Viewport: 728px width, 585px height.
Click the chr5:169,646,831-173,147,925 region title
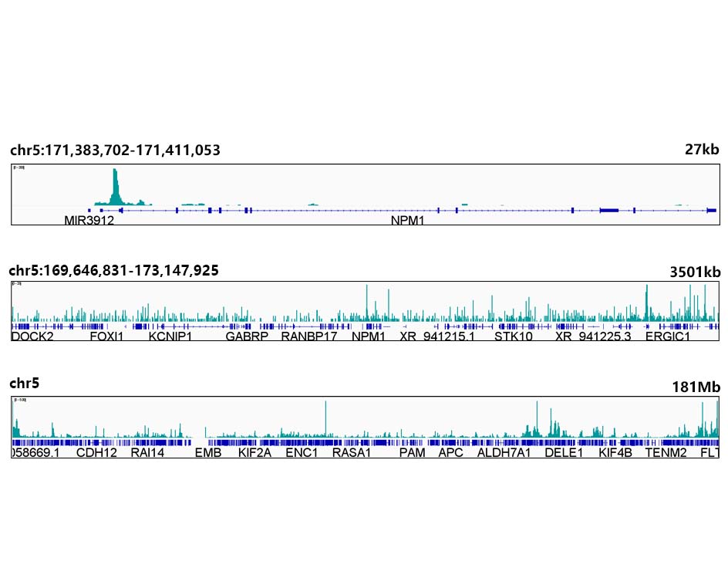tap(113, 271)
